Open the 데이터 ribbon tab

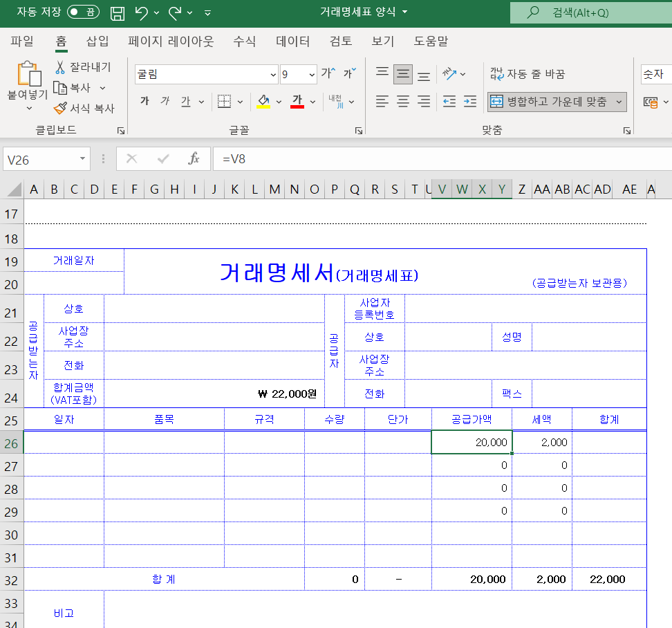(x=292, y=41)
